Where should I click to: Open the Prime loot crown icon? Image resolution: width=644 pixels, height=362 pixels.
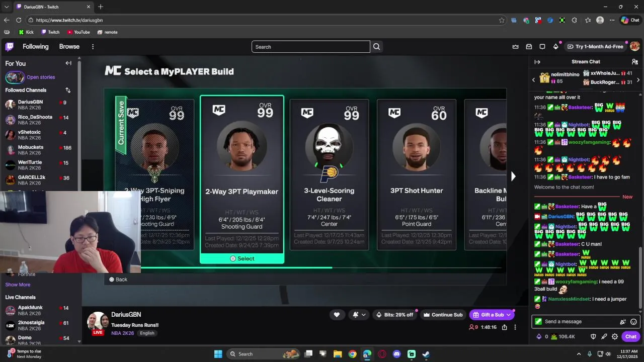pos(515,47)
